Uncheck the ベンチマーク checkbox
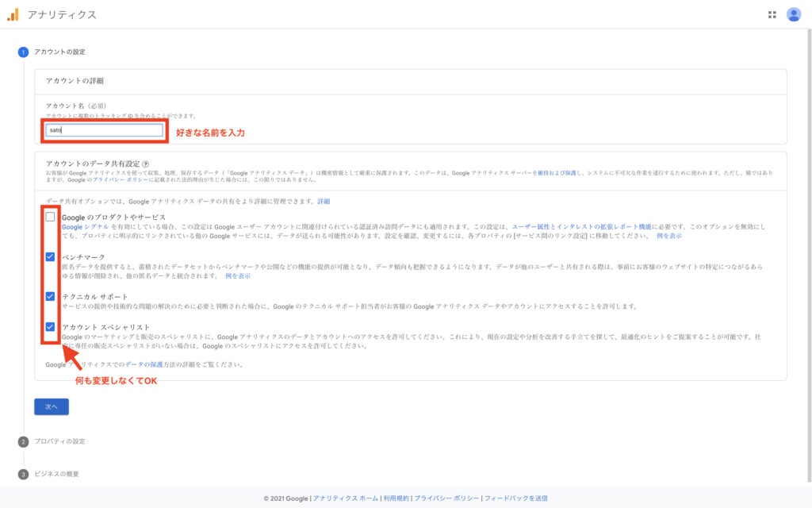Screen dimensions: 812x508 [50, 256]
